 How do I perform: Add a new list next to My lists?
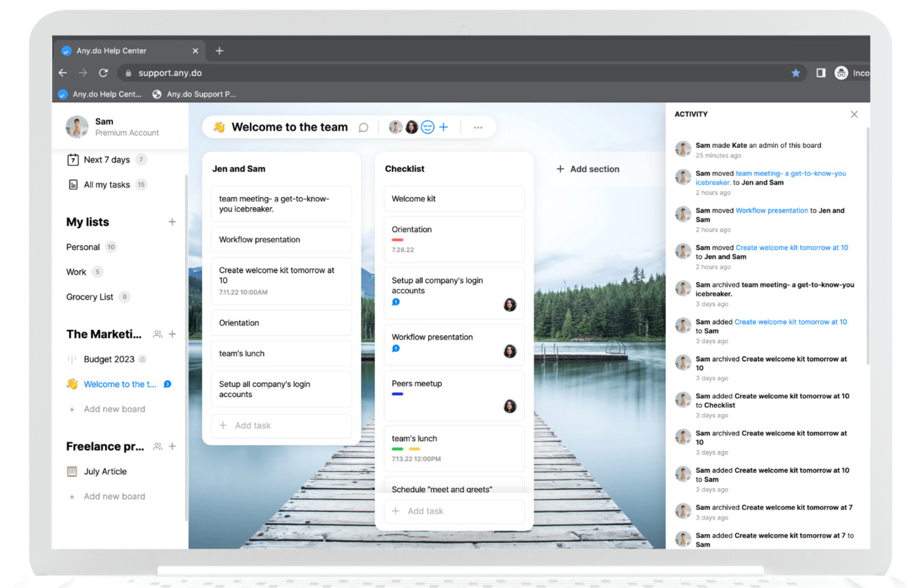click(172, 222)
